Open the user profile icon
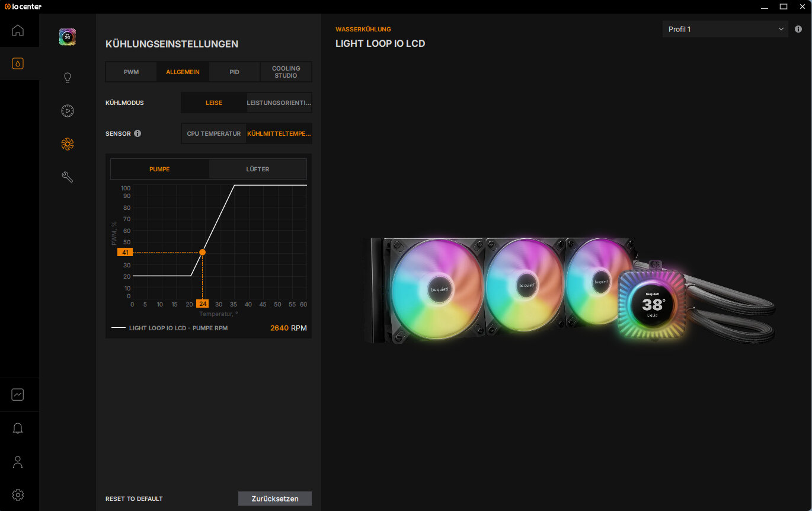 click(x=18, y=462)
